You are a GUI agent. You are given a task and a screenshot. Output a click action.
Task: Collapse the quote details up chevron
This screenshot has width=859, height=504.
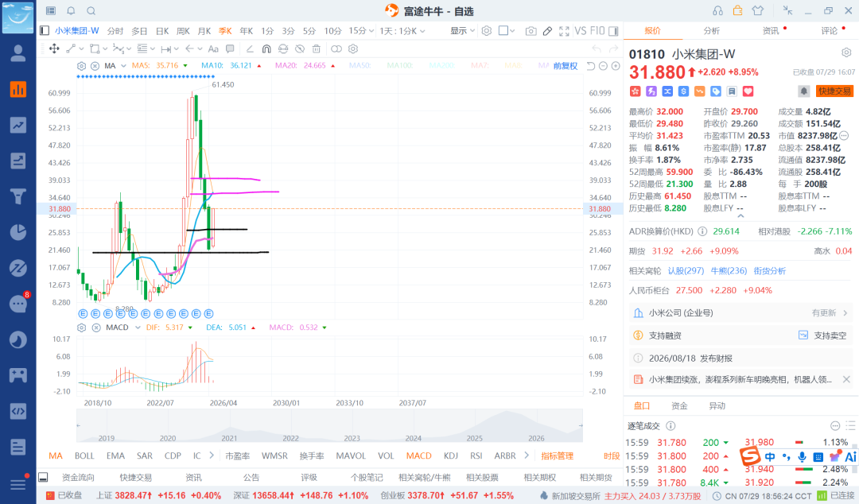coord(740,216)
